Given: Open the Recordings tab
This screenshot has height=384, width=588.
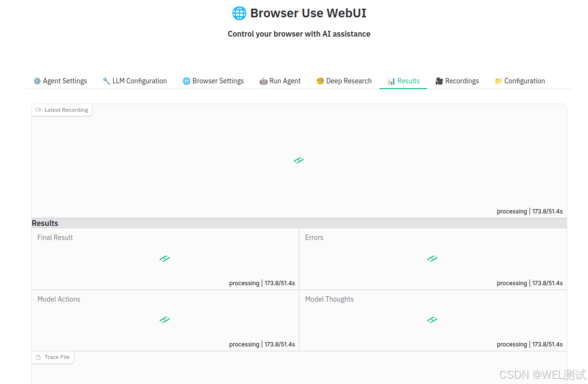Looking at the screenshot, I should coord(457,81).
